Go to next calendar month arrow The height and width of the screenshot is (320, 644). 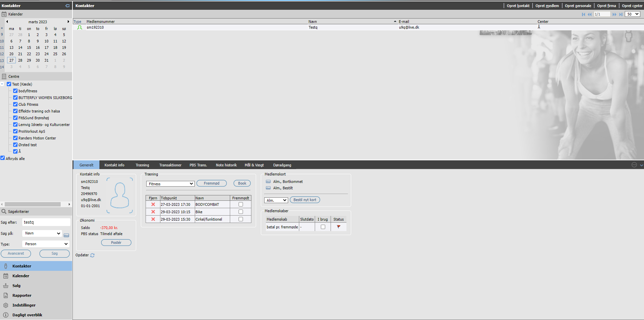click(x=68, y=22)
